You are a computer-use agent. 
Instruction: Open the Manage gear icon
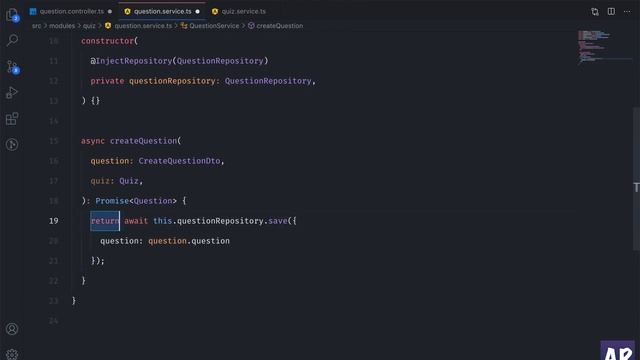[12, 354]
